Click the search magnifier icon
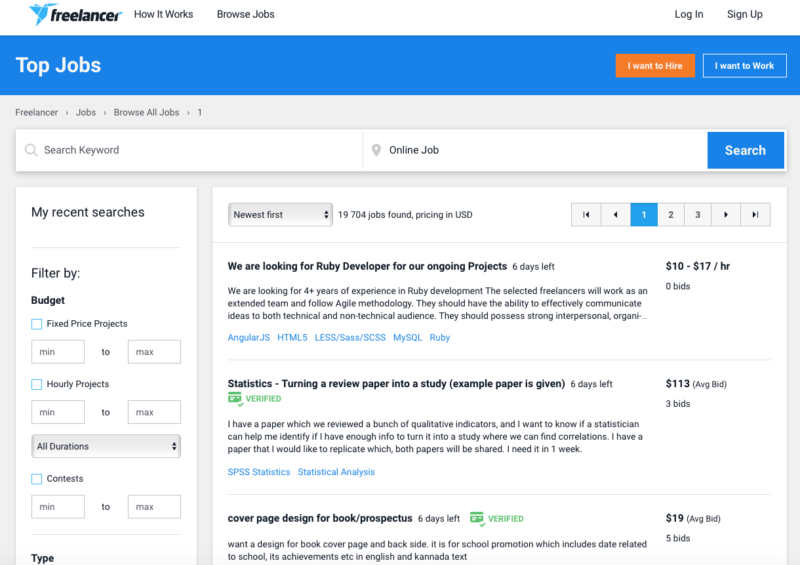The image size is (800, 565). [x=31, y=150]
